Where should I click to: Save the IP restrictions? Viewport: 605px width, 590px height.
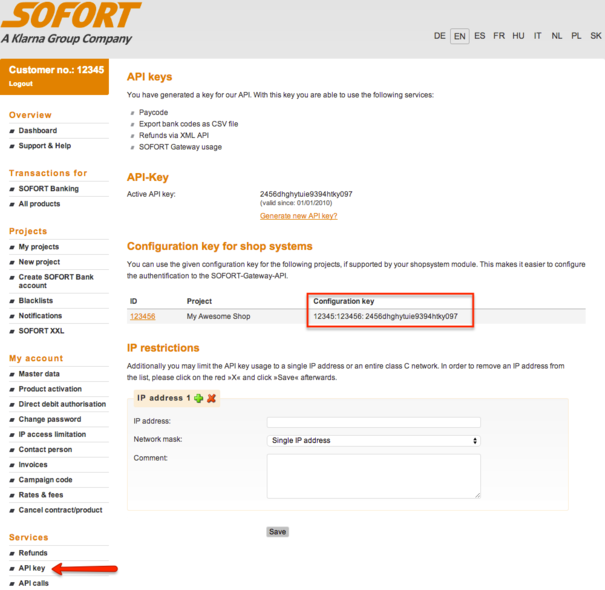pyautogui.click(x=277, y=532)
